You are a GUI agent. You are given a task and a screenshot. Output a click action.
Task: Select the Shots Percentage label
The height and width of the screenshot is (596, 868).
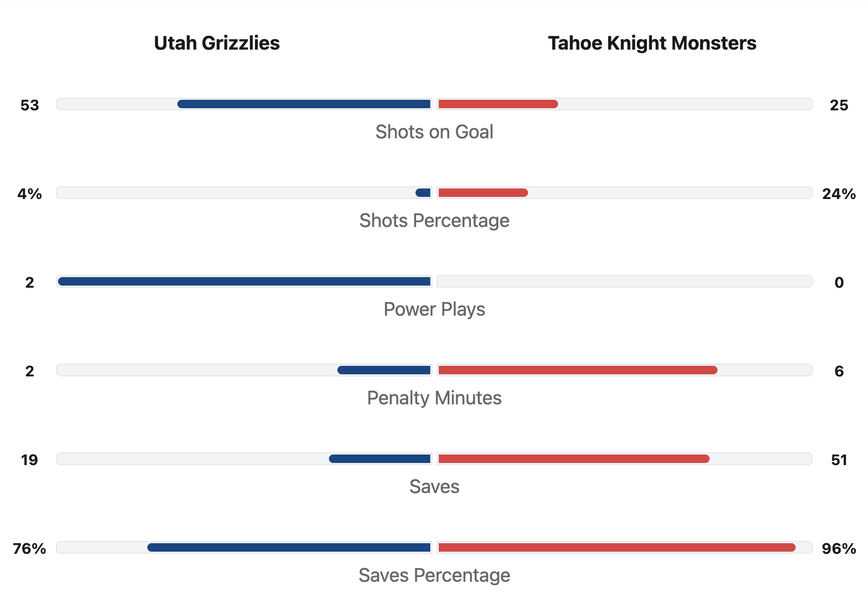click(x=434, y=221)
